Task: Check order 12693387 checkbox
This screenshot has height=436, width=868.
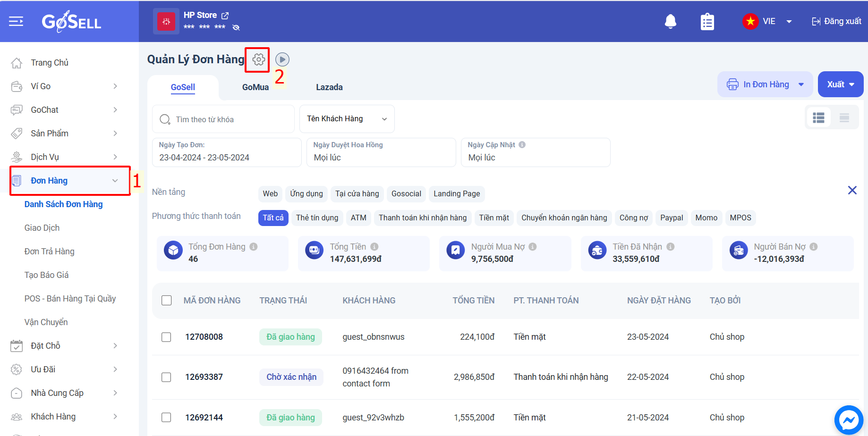Action: click(166, 377)
